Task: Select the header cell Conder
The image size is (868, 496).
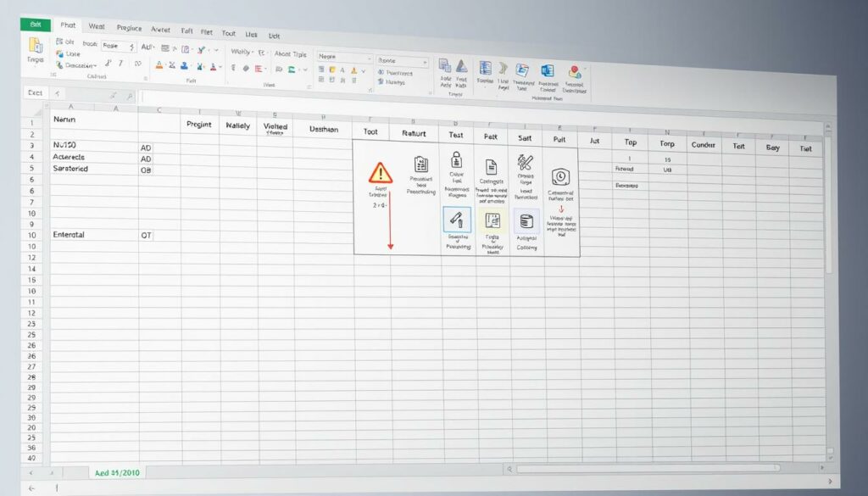Action: pyautogui.click(x=703, y=145)
